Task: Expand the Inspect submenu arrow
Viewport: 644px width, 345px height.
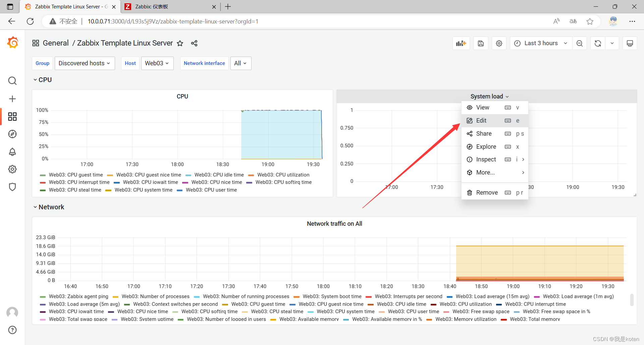Action: (x=523, y=159)
